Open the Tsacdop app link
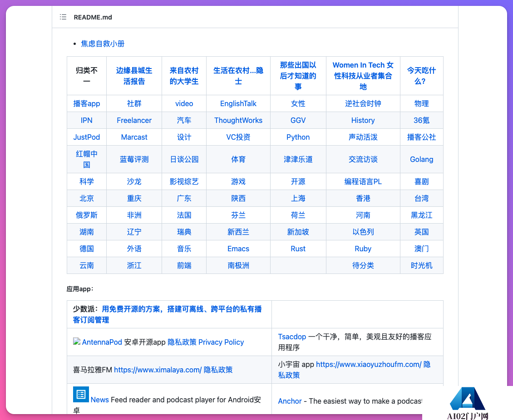 point(292,337)
